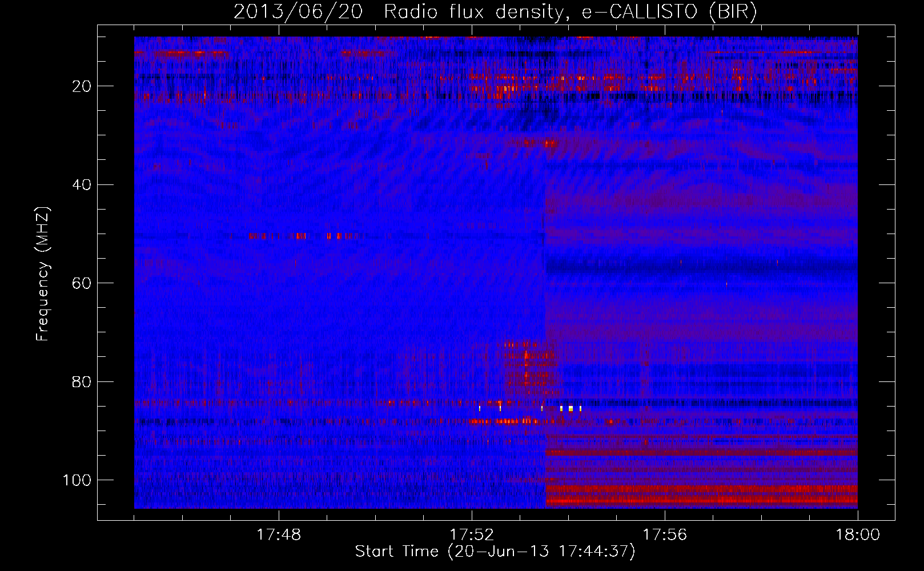Click the "Frequency (MHZ)" axis label
This screenshot has width=924, height=571.
[x=42, y=274]
